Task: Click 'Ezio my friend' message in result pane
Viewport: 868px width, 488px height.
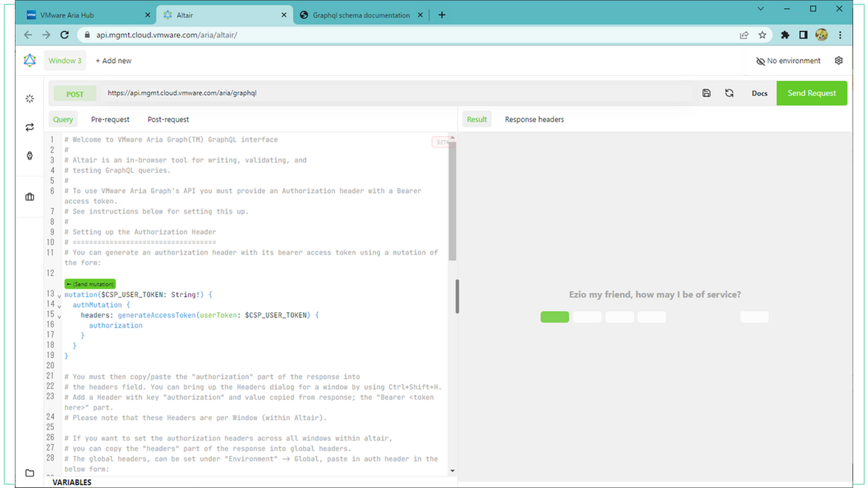Action: pyautogui.click(x=655, y=295)
